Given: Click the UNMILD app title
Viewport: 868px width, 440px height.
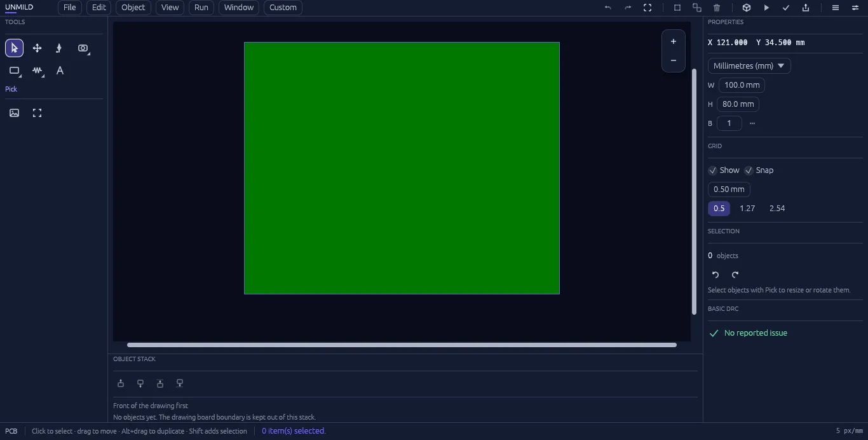Looking at the screenshot, I should (19, 7).
